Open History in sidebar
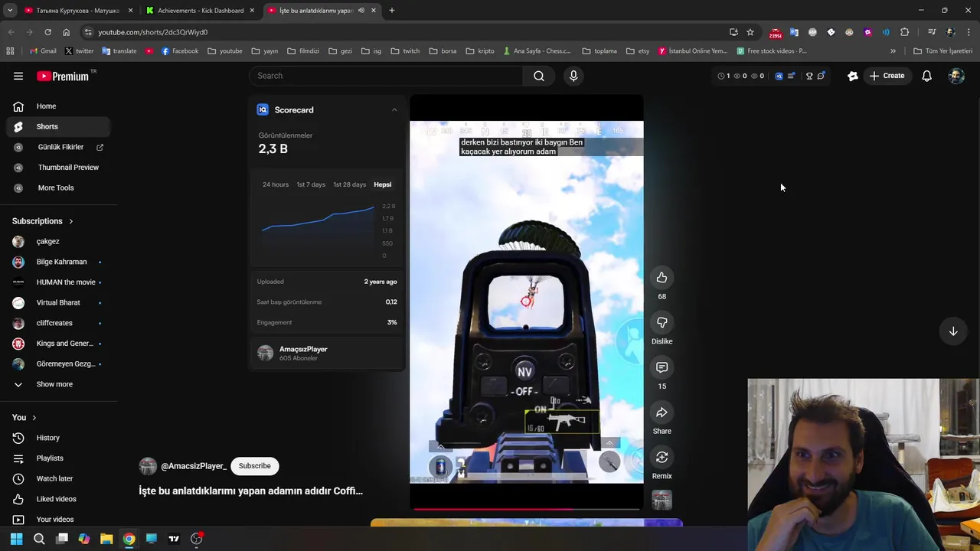The height and width of the screenshot is (551, 980). (x=58, y=438)
